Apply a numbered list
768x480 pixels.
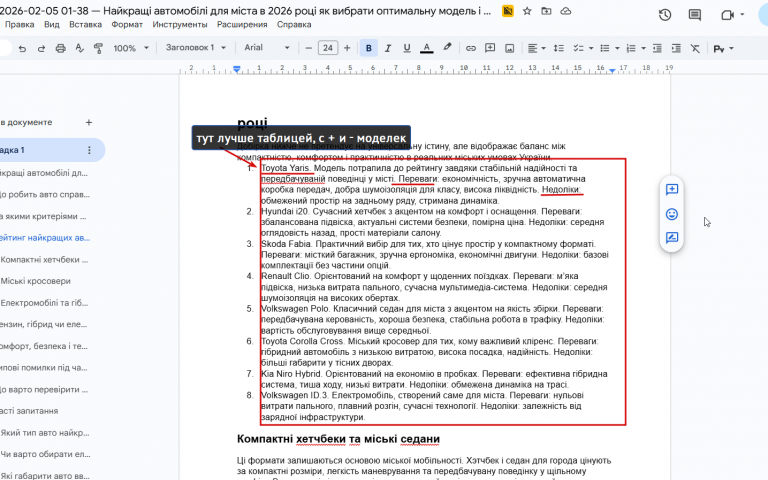click(x=631, y=48)
